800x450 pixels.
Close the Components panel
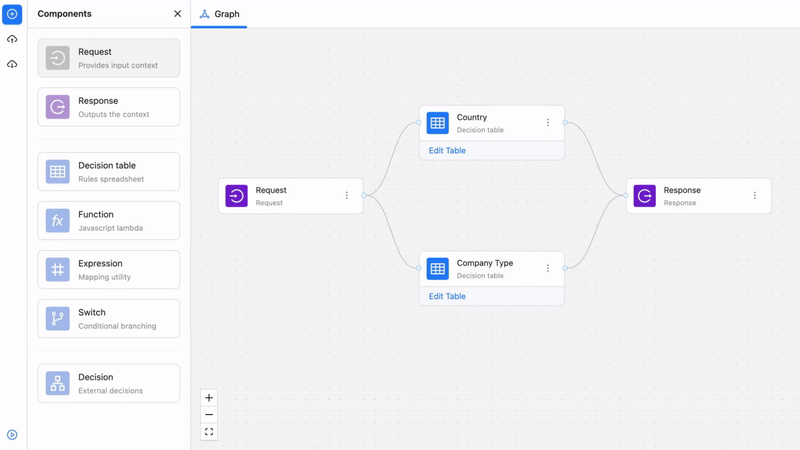[x=178, y=14]
